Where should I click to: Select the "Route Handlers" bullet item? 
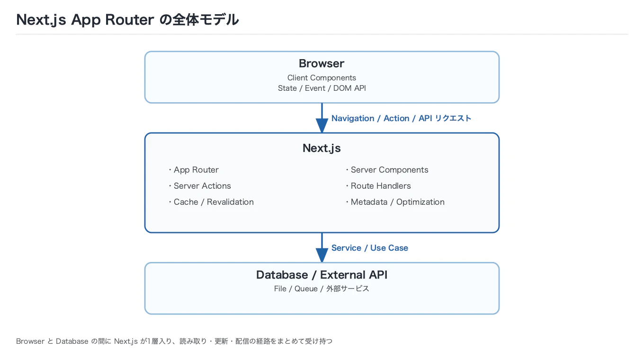coord(378,186)
